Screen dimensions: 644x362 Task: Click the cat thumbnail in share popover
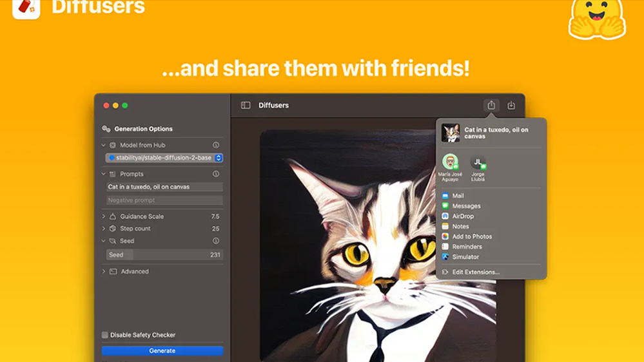[x=451, y=133]
